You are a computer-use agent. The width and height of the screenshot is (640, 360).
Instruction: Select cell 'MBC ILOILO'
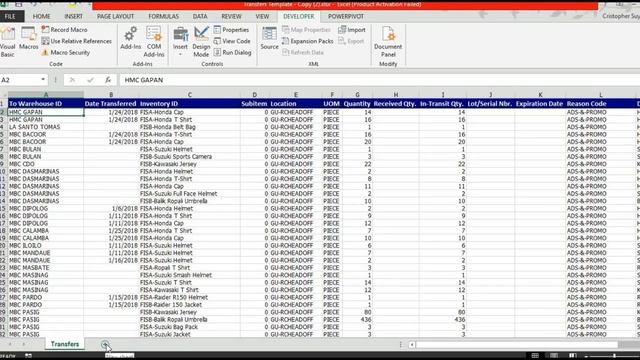46,245
